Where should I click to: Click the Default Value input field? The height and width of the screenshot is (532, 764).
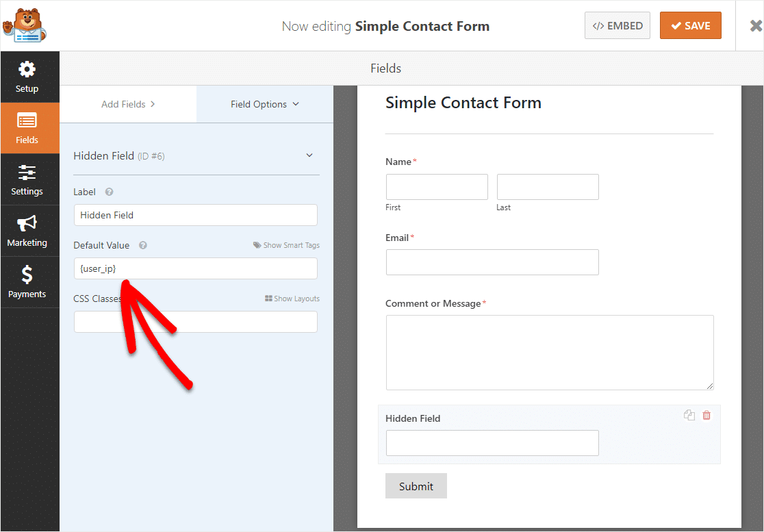(195, 268)
